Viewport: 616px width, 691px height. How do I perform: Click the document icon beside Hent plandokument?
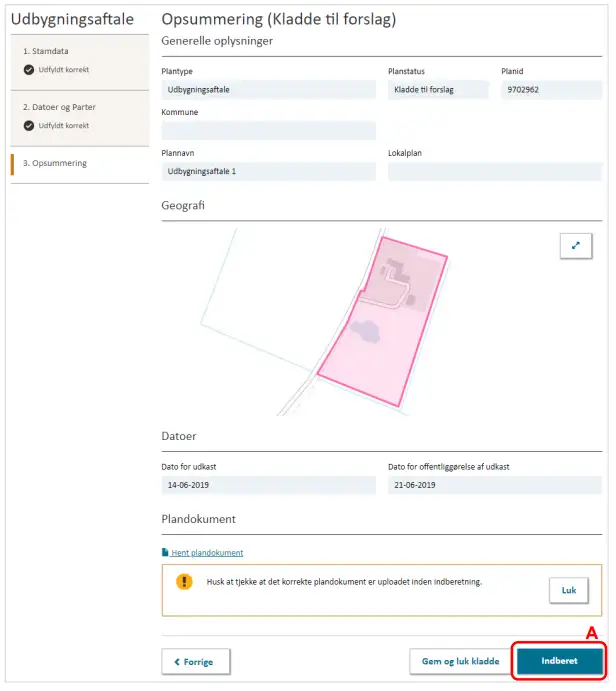[x=165, y=553]
